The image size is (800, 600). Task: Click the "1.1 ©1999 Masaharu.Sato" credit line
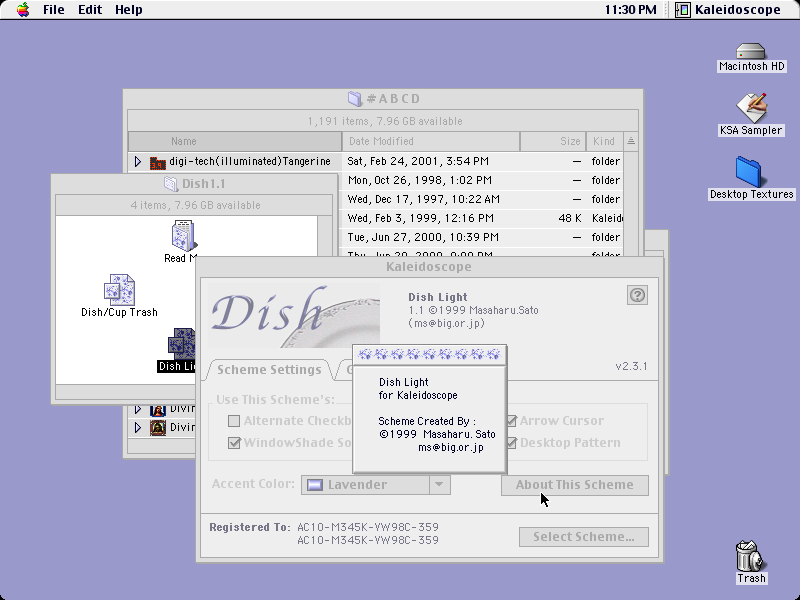coord(473,310)
